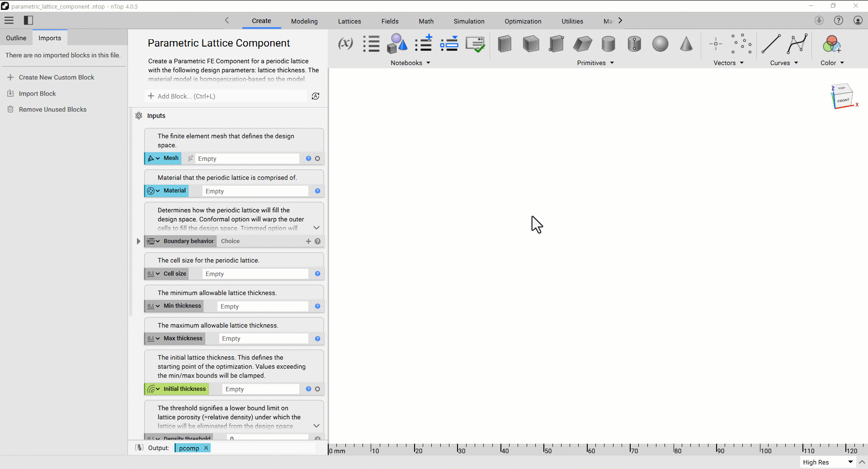Switch to the Lattices ribbon tab
868x469 pixels.
click(349, 21)
